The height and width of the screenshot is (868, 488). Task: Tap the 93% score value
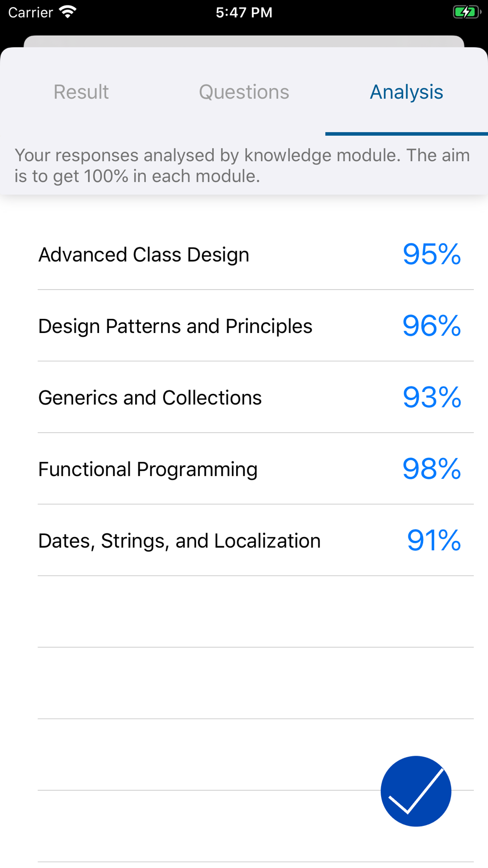tap(432, 397)
